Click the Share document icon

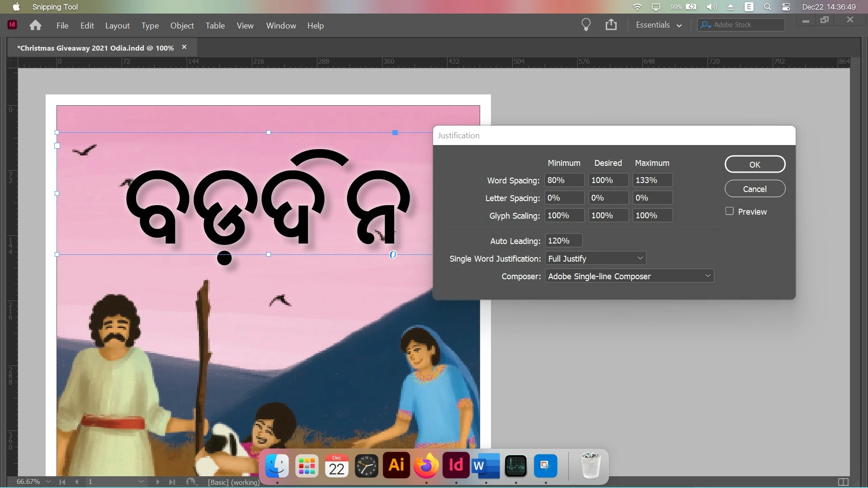[611, 25]
